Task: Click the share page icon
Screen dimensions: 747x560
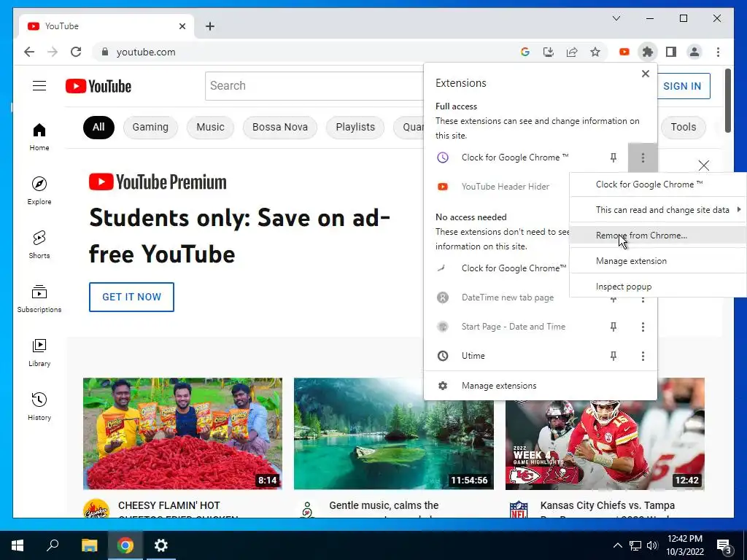Action: click(x=572, y=52)
